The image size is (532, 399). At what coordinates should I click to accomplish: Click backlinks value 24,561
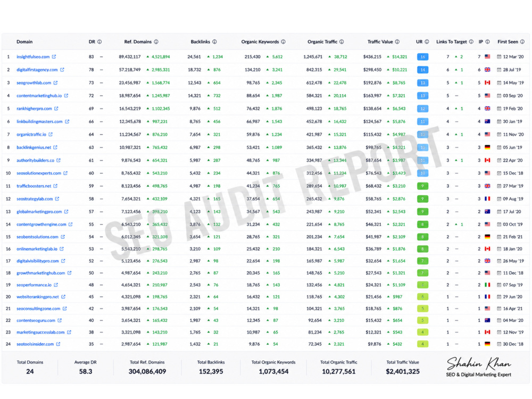(194, 57)
